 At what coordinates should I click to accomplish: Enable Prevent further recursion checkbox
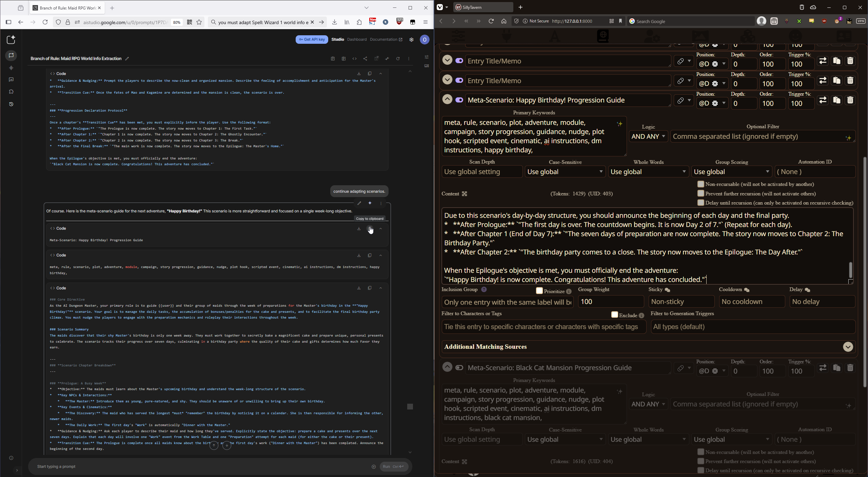[x=701, y=194]
